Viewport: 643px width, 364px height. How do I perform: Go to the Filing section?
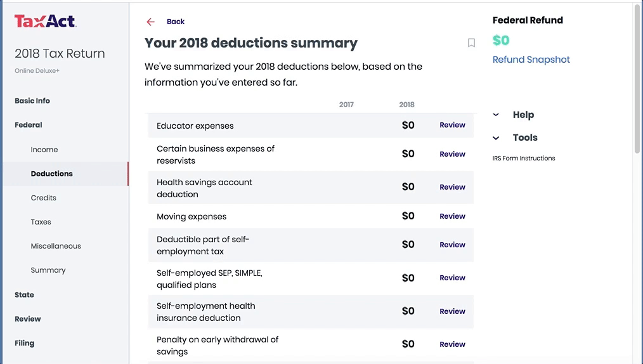(x=24, y=343)
